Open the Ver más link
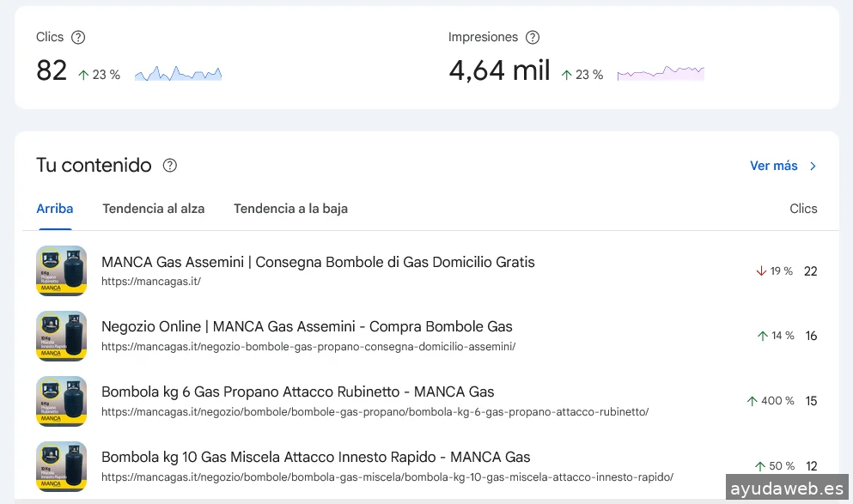The height and width of the screenshot is (504, 853). point(773,166)
